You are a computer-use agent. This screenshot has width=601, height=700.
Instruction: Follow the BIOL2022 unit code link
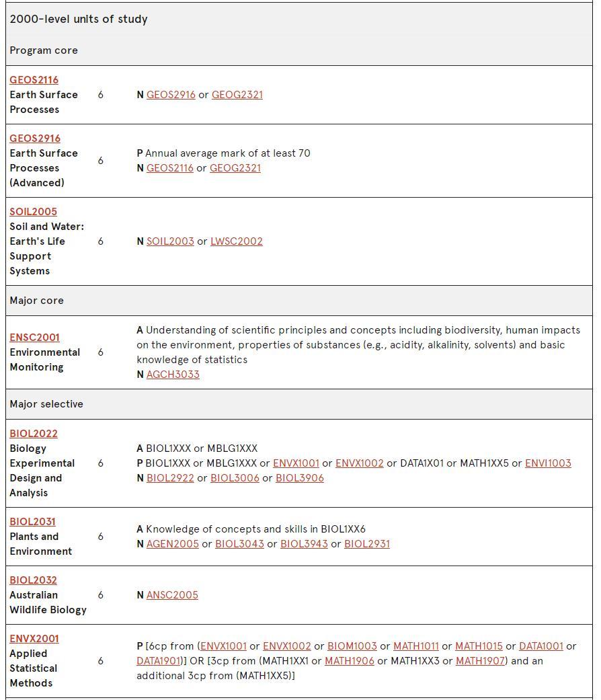34,434
